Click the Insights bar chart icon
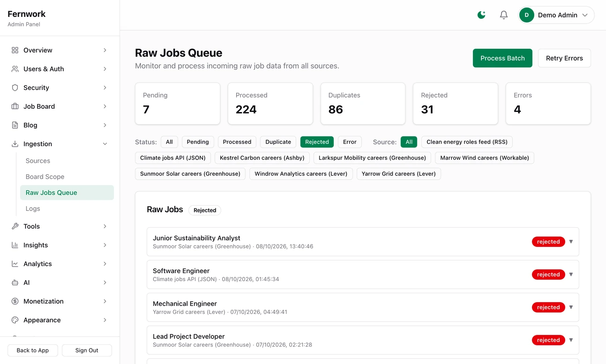 click(15, 245)
